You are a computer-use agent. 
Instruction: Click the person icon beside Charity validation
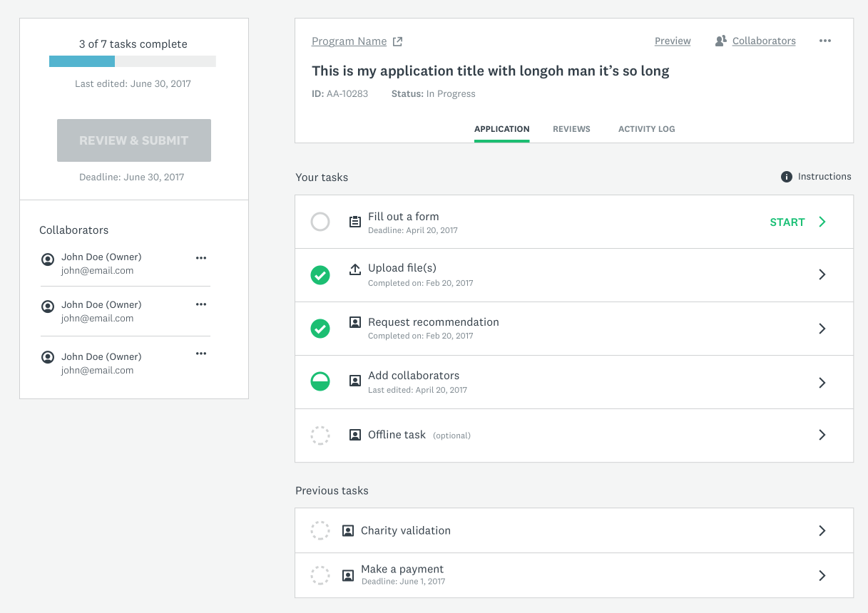click(348, 531)
